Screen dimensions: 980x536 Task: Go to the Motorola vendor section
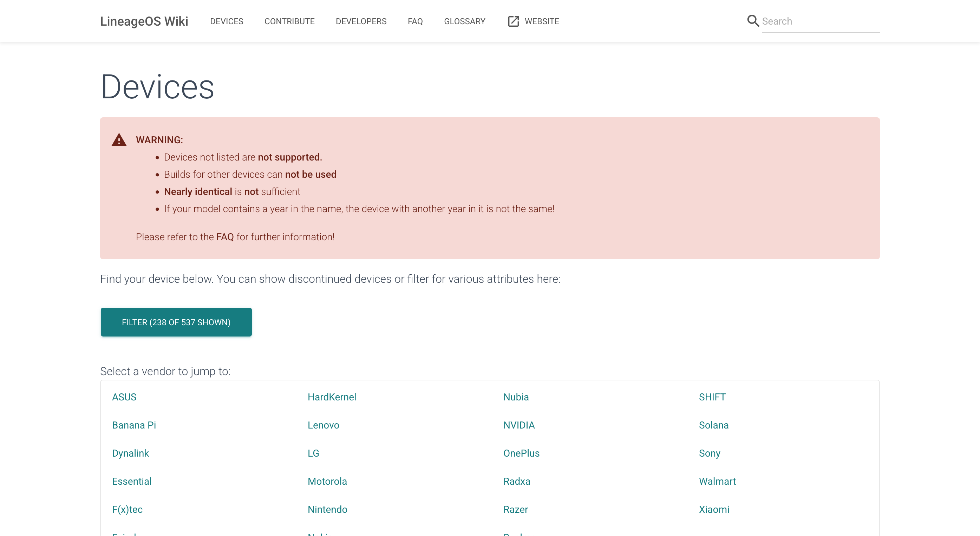[327, 481]
